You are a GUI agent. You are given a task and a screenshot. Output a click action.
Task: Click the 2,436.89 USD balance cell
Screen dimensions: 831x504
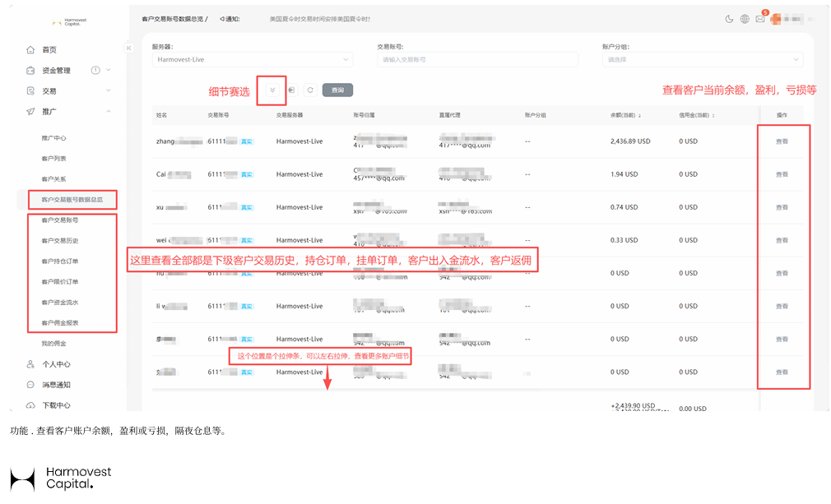click(630, 141)
